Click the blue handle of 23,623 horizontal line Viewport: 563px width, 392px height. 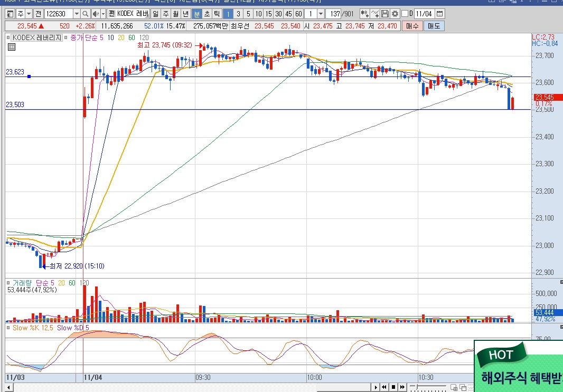(29, 77)
